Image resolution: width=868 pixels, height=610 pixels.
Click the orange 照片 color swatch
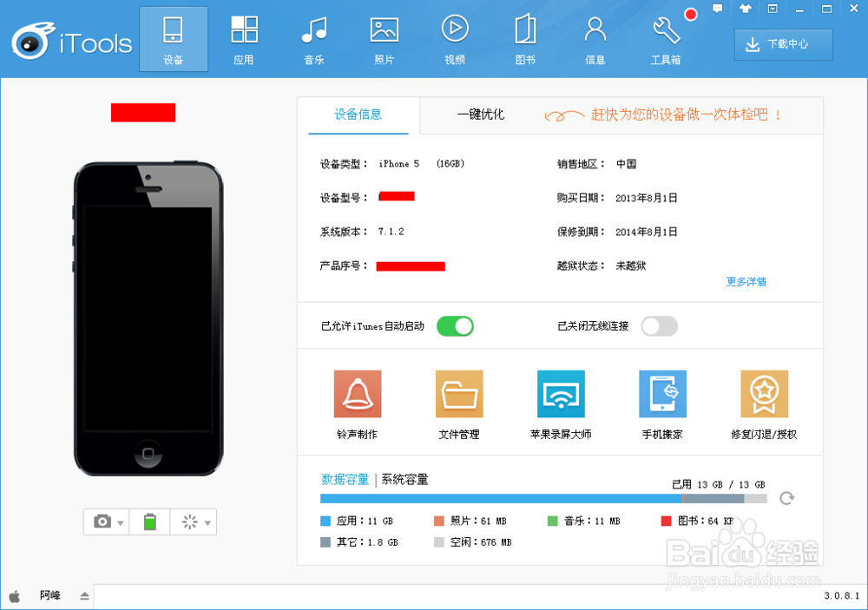pos(439,521)
